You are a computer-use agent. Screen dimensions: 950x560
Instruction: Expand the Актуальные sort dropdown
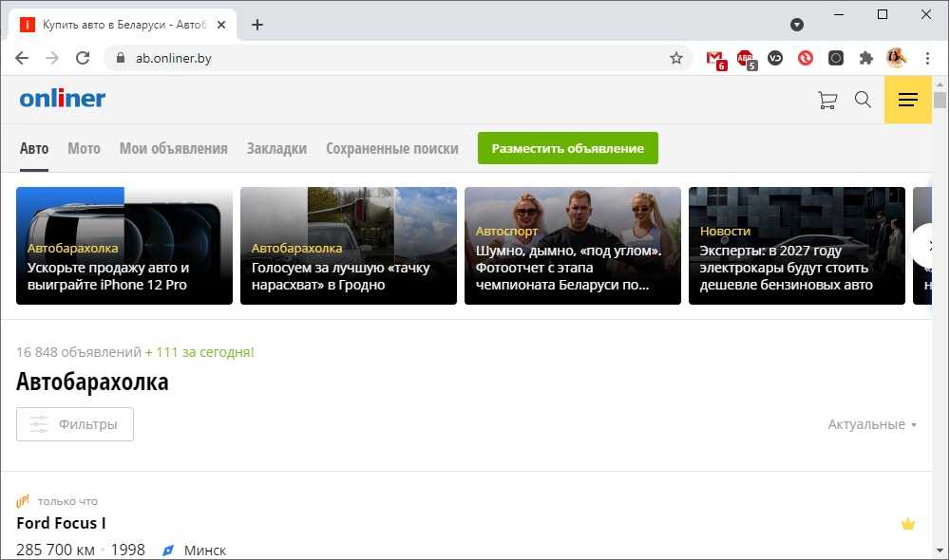872,424
